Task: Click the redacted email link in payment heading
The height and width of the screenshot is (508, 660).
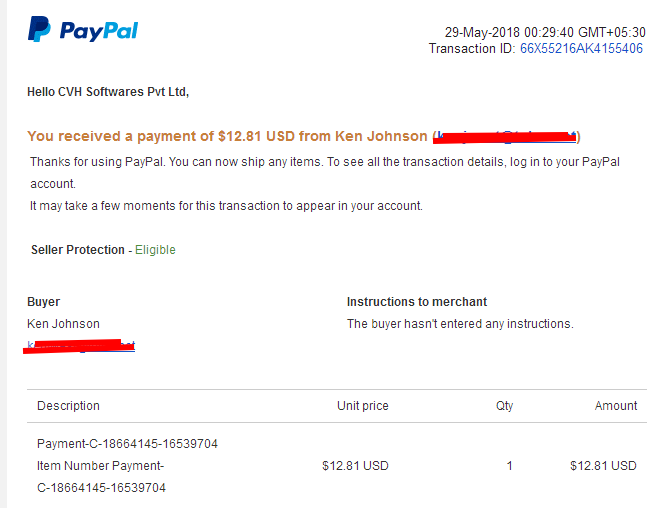Action: coord(505,137)
